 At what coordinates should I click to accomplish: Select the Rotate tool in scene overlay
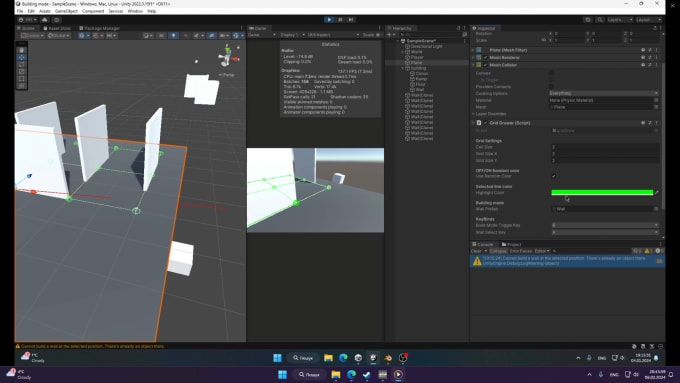21,64
